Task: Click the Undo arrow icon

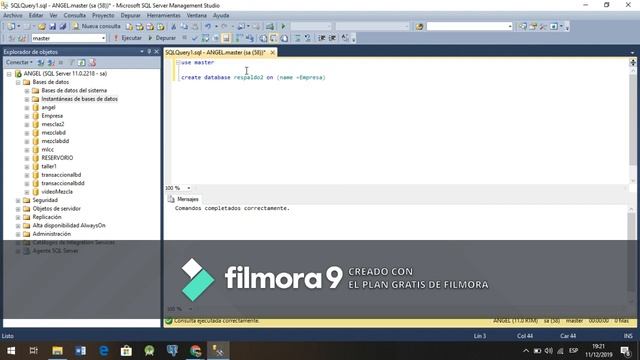Action: (208, 27)
